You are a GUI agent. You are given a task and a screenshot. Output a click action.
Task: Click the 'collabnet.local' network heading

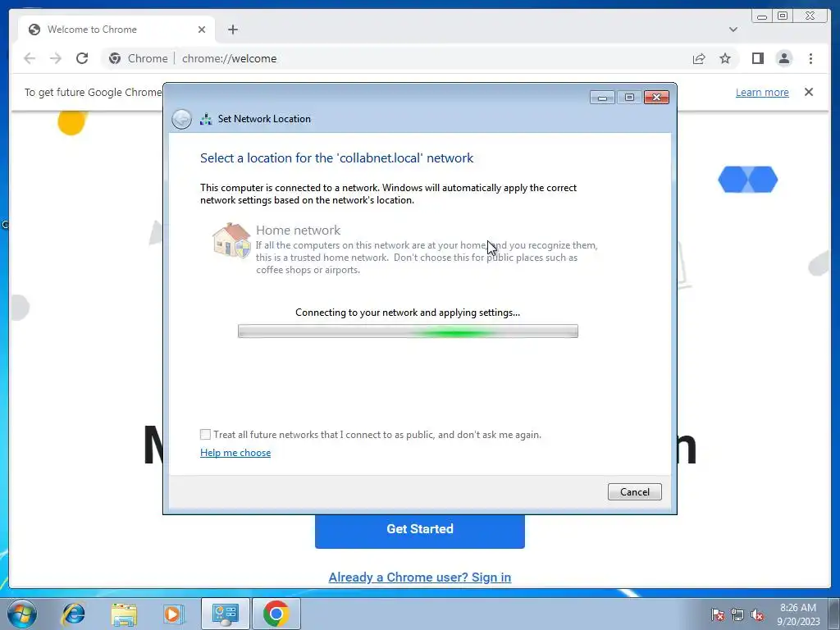(x=336, y=158)
